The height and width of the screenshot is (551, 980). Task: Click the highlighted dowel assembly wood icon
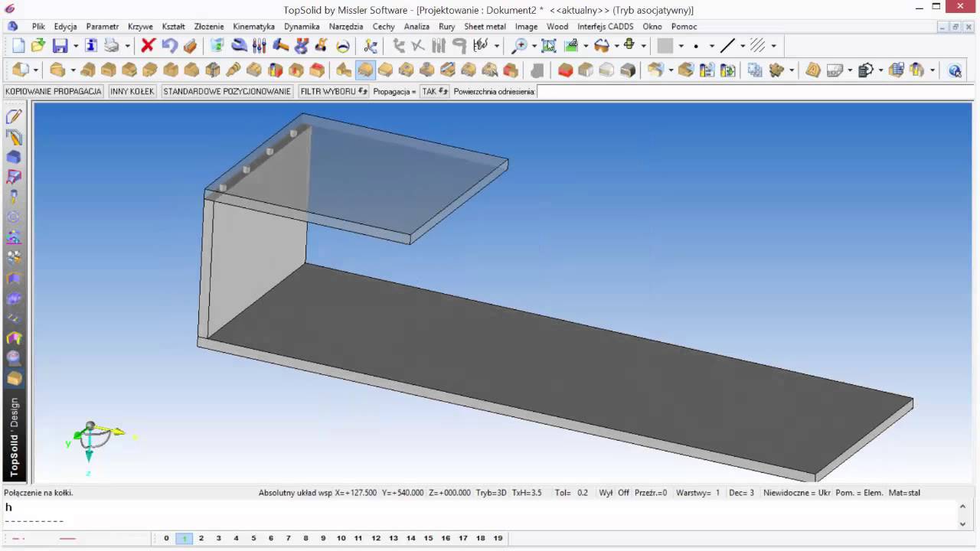[x=365, y=70]
